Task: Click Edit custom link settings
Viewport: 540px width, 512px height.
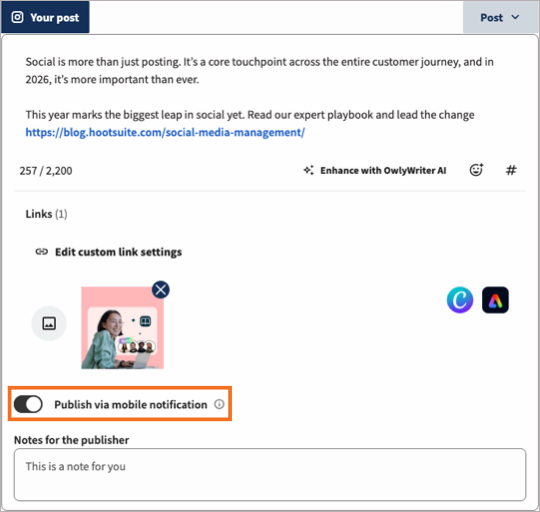Action: click(x=109, y=252)
